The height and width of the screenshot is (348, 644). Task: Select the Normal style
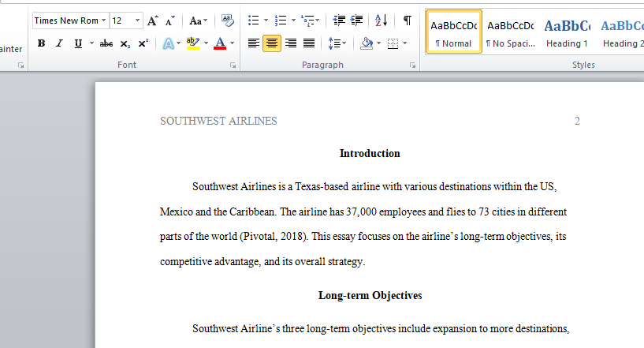pyautogui.click(x=454, y=32)
